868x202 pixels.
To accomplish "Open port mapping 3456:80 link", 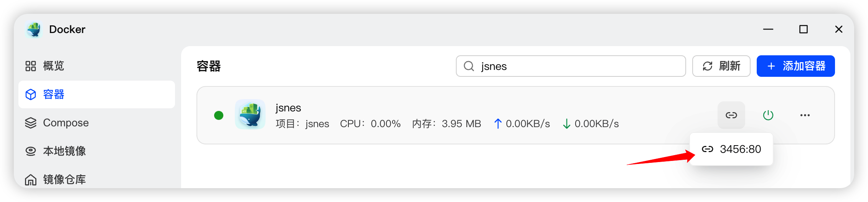I will pyautogui.click(x=731, y=149).
